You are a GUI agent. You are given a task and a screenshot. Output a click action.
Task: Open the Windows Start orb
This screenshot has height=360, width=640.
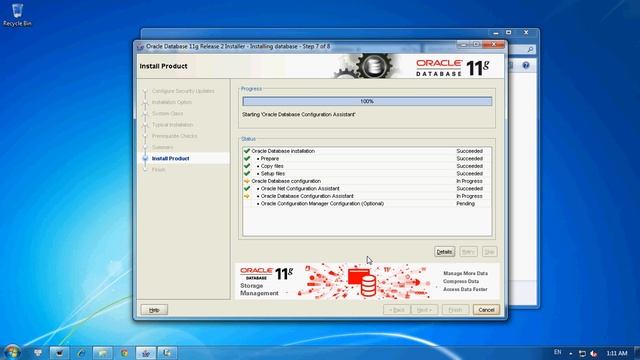(x=12, y=352)
